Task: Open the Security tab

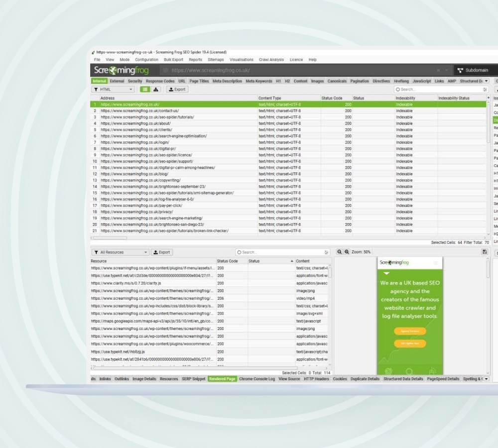Action: [x=135, y=81]
